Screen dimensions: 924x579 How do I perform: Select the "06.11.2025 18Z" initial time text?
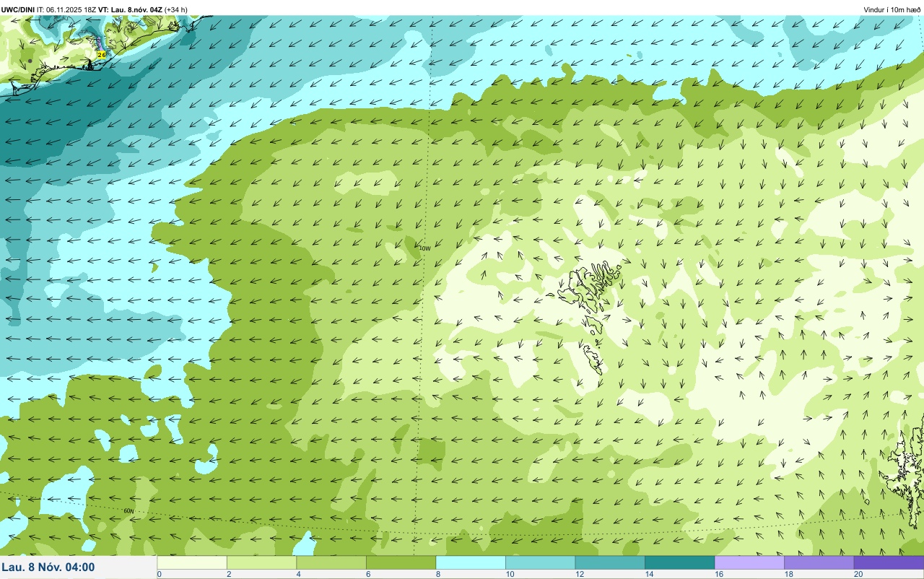pos(71,9)
